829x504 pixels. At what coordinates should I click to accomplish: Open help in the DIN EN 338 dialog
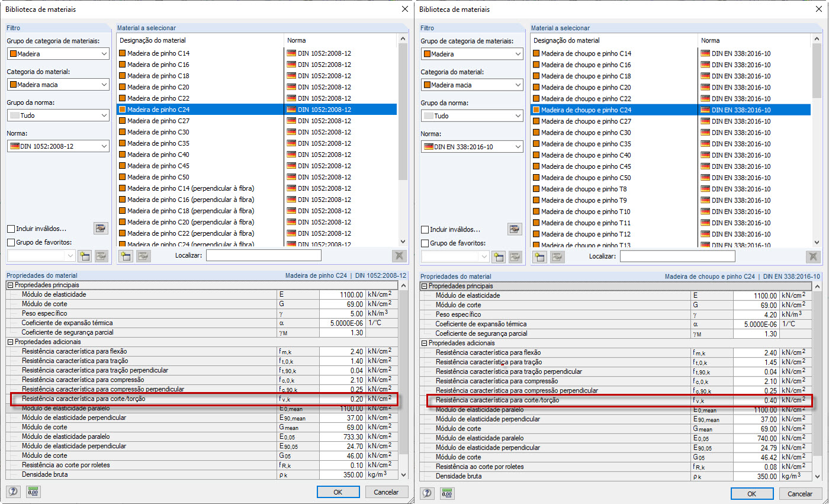click(x=427, y=493)
